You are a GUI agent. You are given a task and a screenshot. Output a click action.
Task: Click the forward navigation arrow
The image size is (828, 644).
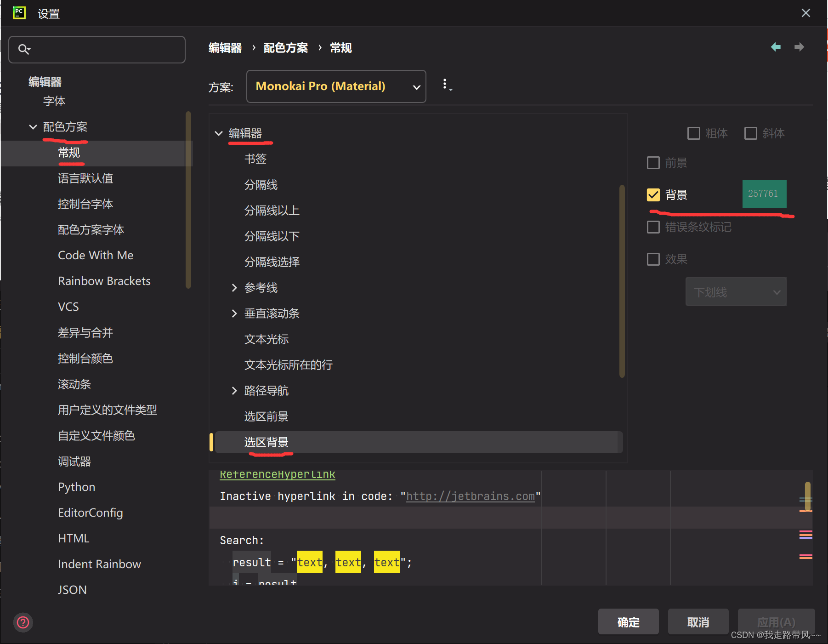click(800, 47)
